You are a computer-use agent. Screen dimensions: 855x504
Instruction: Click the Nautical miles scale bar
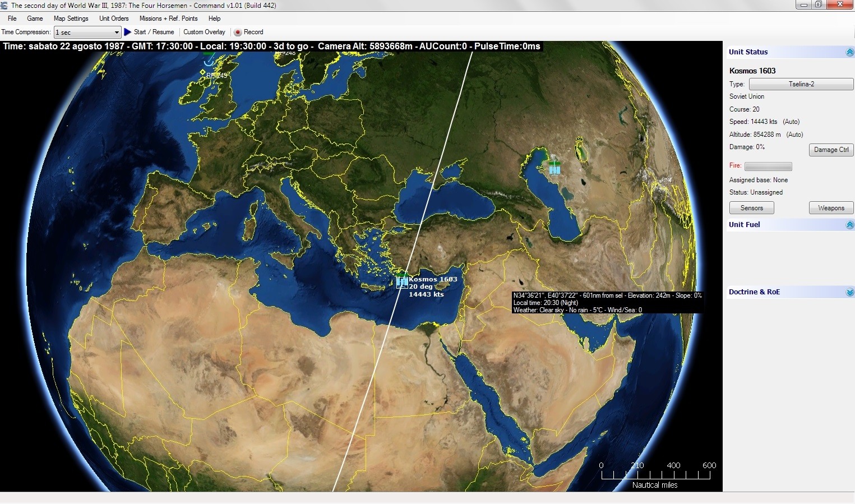pyautogui.click(x=655, y=475)
